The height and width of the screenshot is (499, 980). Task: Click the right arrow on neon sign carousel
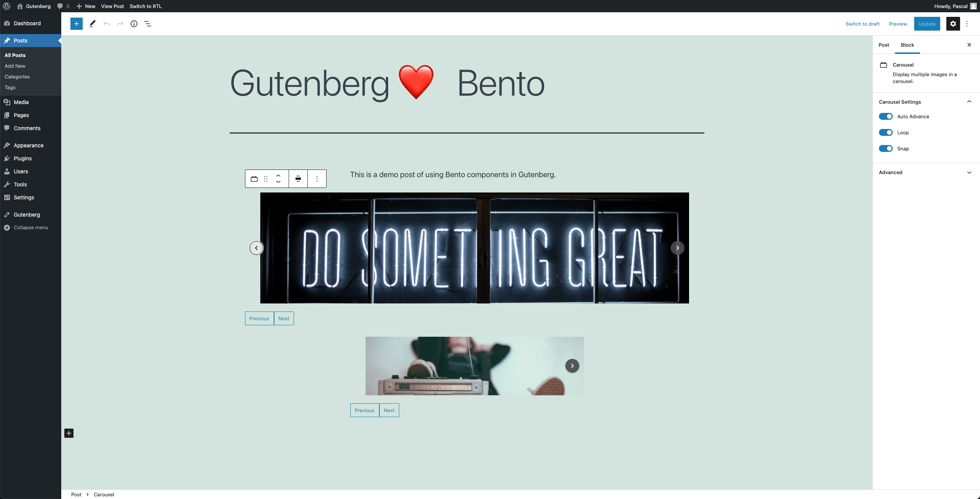678,248
